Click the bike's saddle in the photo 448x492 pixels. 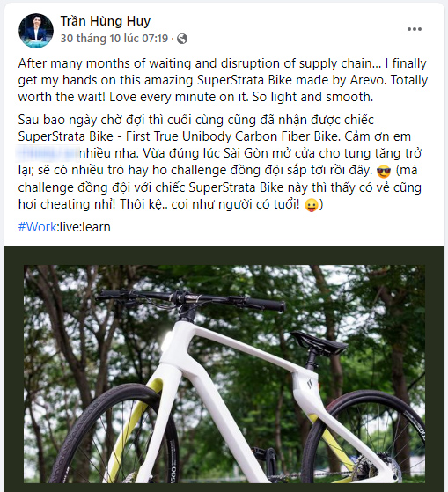coord(319,342)
